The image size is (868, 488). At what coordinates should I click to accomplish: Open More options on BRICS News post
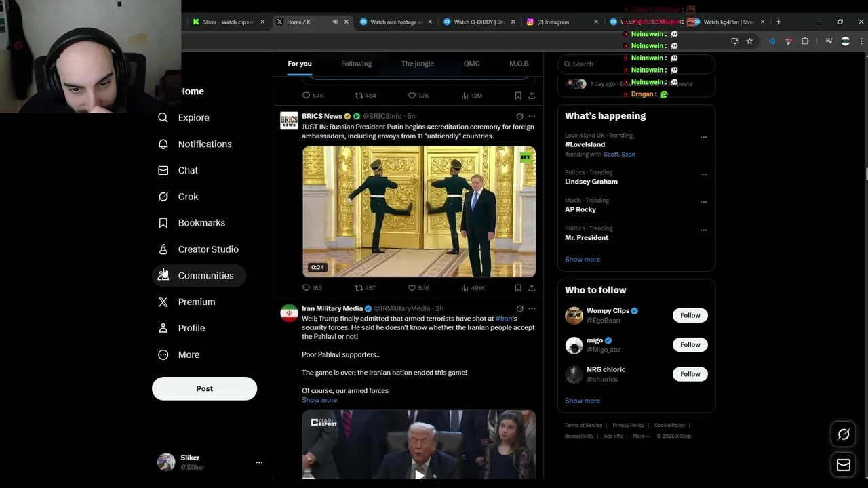pyautogui.click(x=532, y=116)
